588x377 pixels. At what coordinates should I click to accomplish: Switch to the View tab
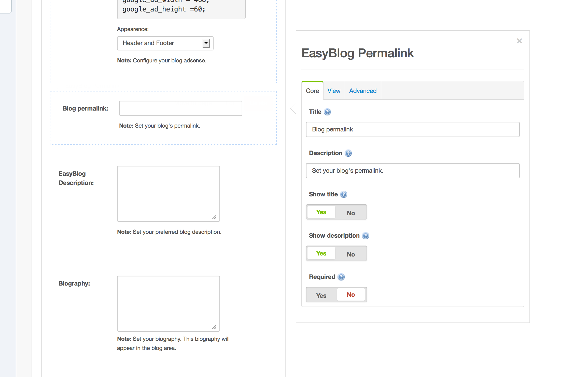(334, 91)
